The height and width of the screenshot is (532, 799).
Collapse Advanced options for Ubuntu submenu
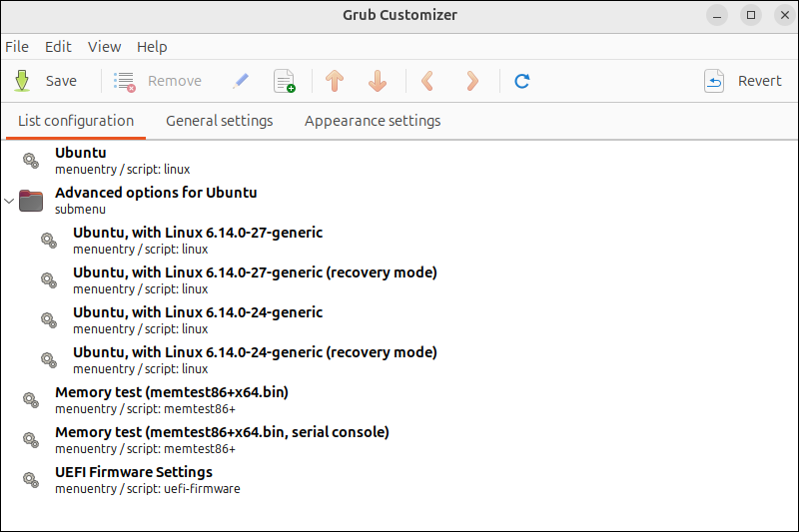[x=9, y=201]
